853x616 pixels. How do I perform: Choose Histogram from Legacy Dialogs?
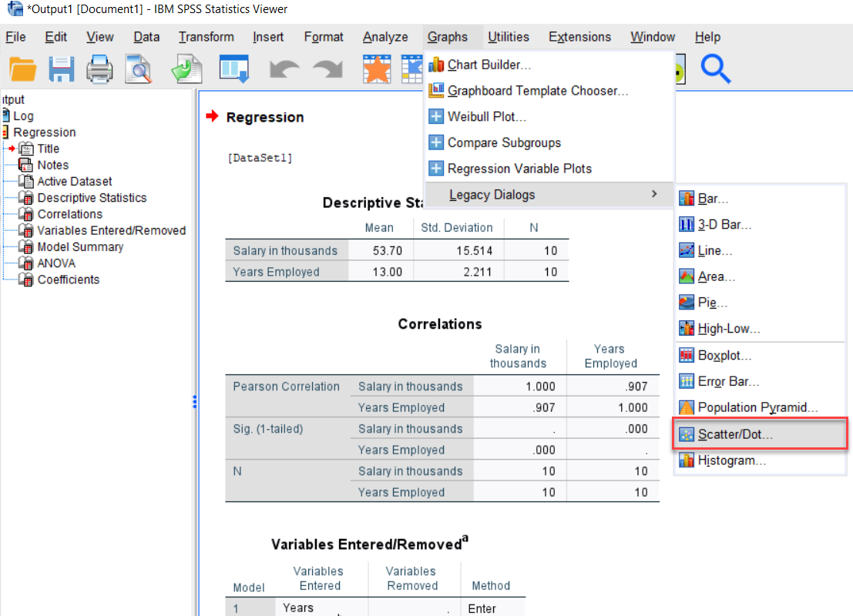[760, 460]
